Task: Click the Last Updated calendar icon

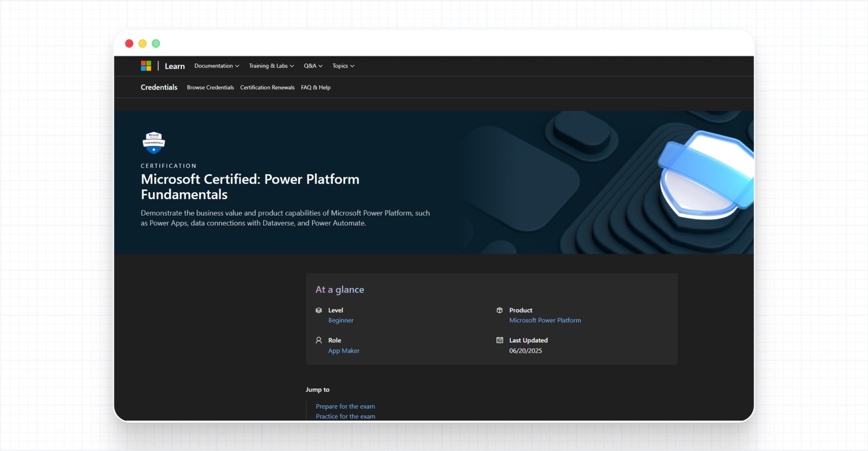Action: tap(500, 340)
